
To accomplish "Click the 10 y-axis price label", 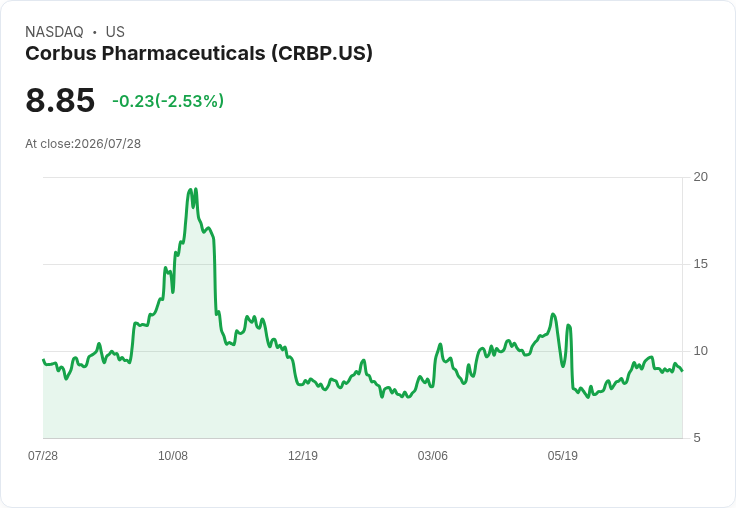I will 701,351.
